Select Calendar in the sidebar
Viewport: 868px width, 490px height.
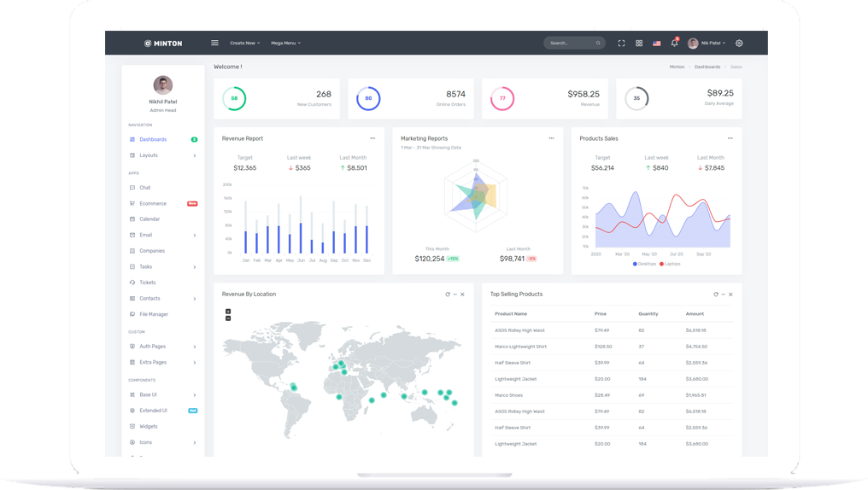point(150,219)
